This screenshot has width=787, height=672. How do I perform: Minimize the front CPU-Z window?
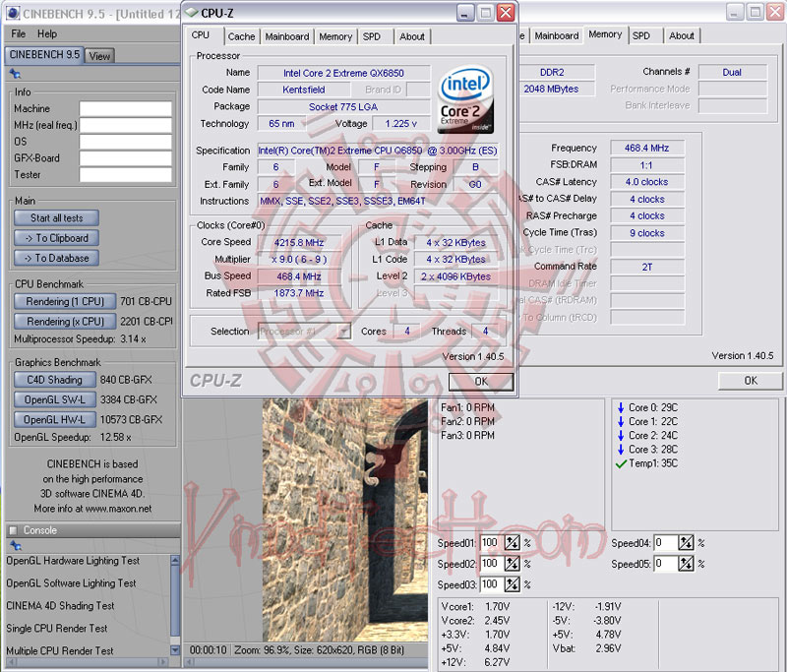(x=465, y=13)
